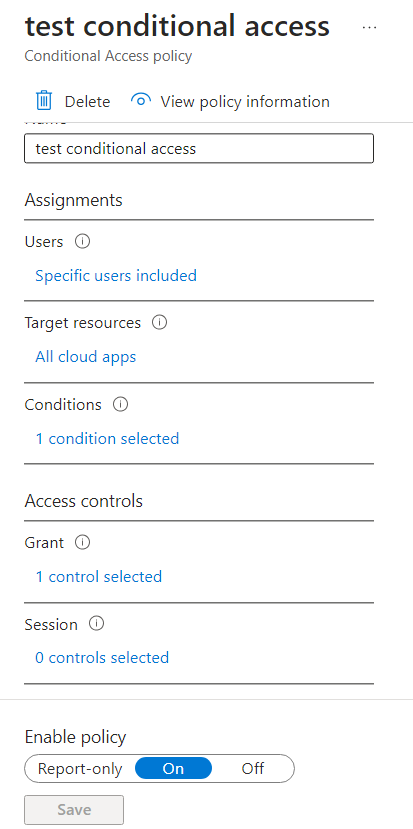Set Enable policy to Report-only
The height and width of the screenshot is (829, 413).
(x=80, y=768)
